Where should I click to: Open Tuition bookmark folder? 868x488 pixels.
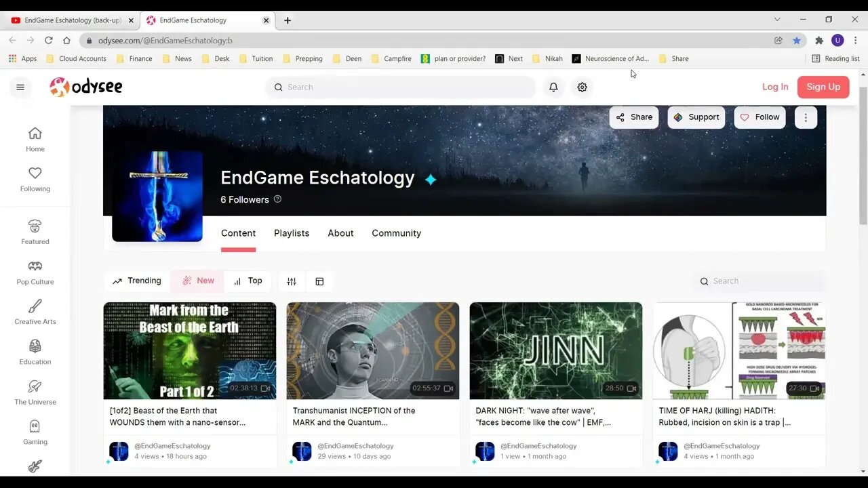tap(256, 59)
